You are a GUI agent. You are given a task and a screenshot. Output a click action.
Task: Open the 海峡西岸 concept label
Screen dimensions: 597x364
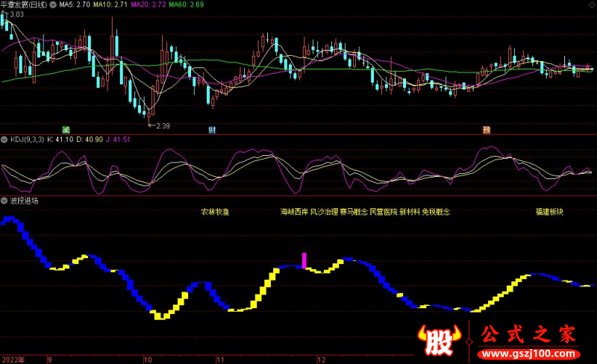pyautogui.click(x=294, y=212)
